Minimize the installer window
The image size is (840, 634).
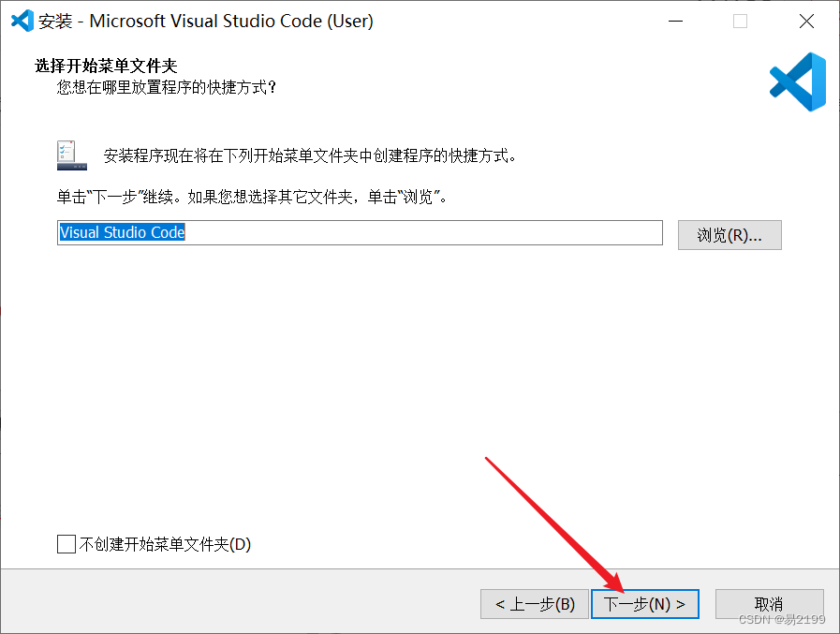(x=675, y=21)
